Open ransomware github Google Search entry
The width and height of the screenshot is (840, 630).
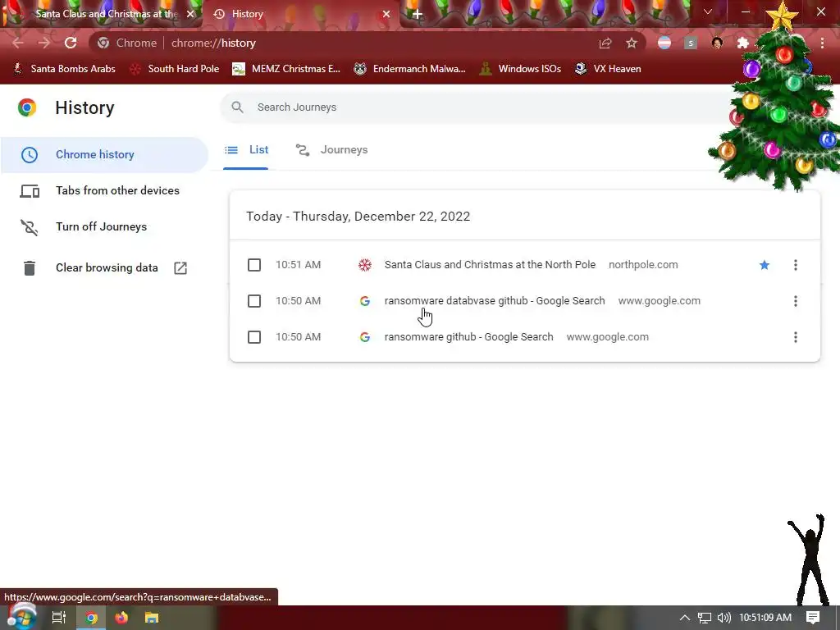(x=468, y=337)
